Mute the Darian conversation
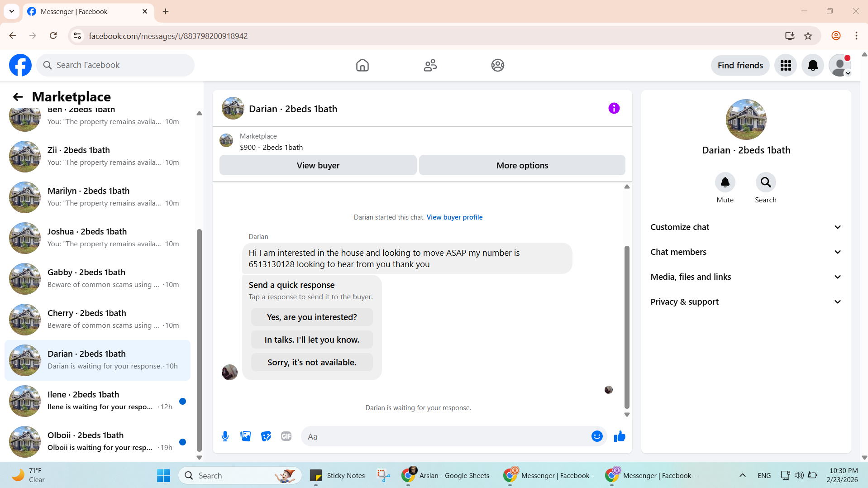868x488 pixels. click(x=725, y=182)
